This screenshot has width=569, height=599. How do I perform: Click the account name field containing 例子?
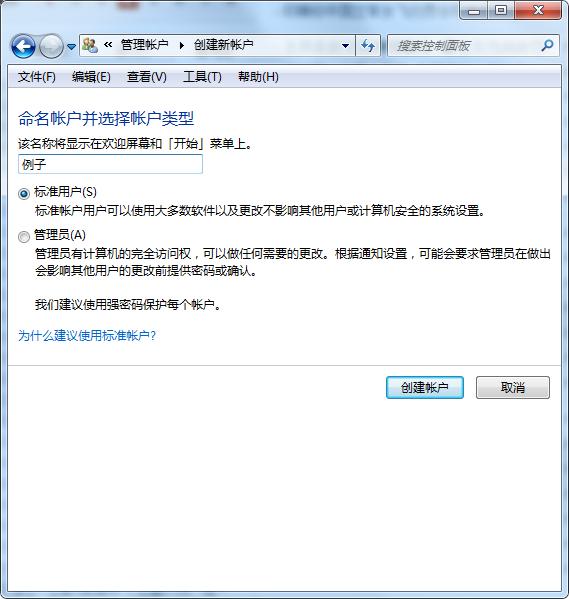pyautogui.click(x=110, y=164)
